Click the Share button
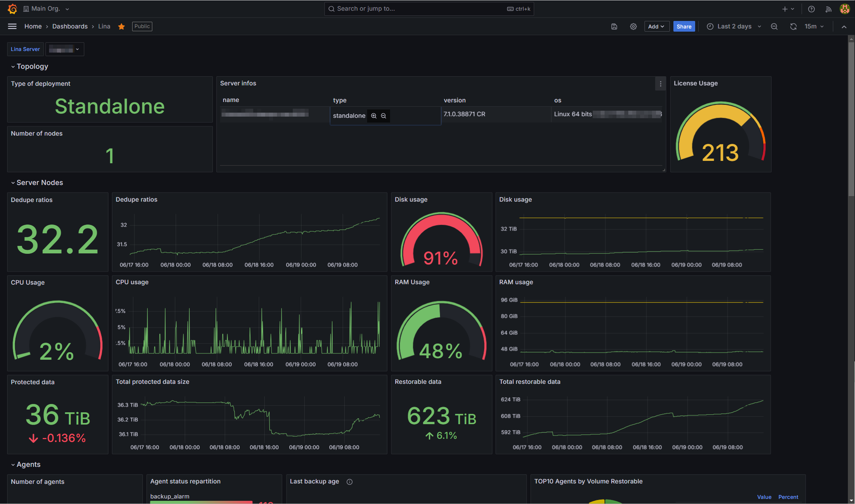This screenshot has height=504, width=855. [x=684, y=26]
